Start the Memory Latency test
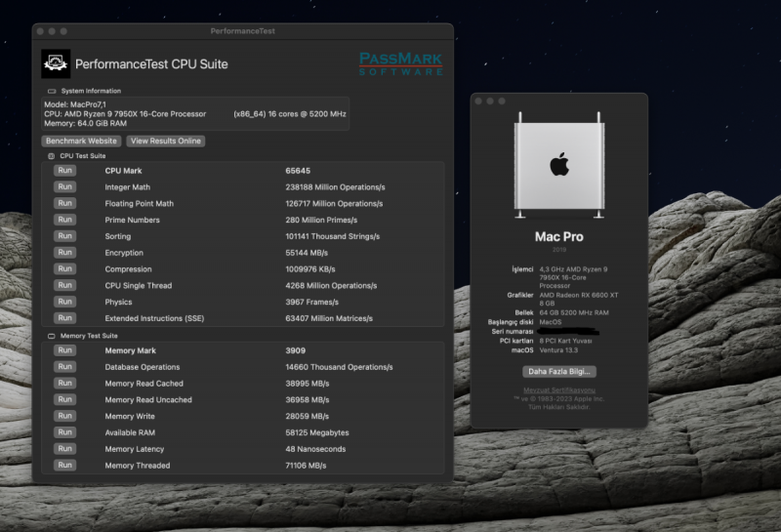781x532 pixels. tap(64, 449)
